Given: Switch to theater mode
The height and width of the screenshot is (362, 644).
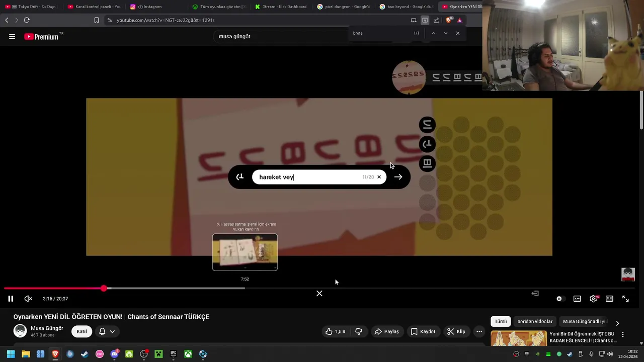Looking at the screenshot, I should pos(609,299).
